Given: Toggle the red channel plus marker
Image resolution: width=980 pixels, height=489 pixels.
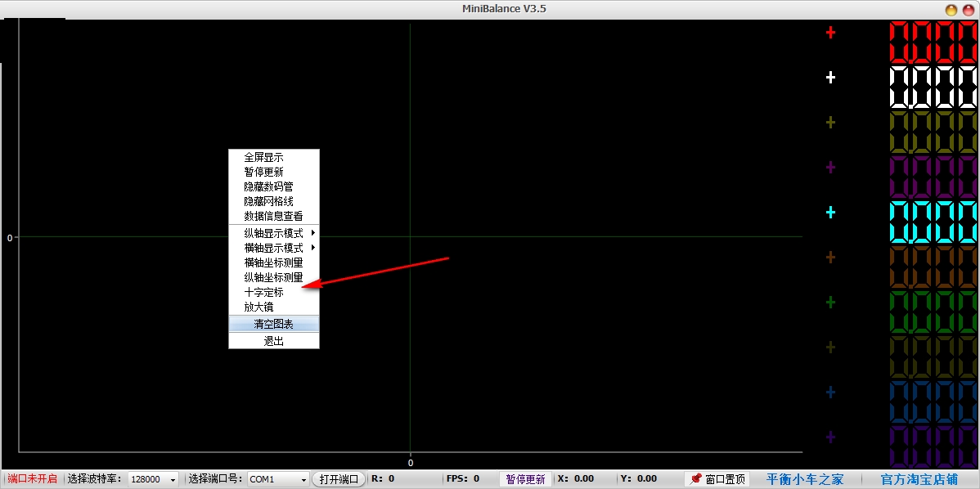Looking at the screenshot, I should pyautogui.click(x=830, y=33).
